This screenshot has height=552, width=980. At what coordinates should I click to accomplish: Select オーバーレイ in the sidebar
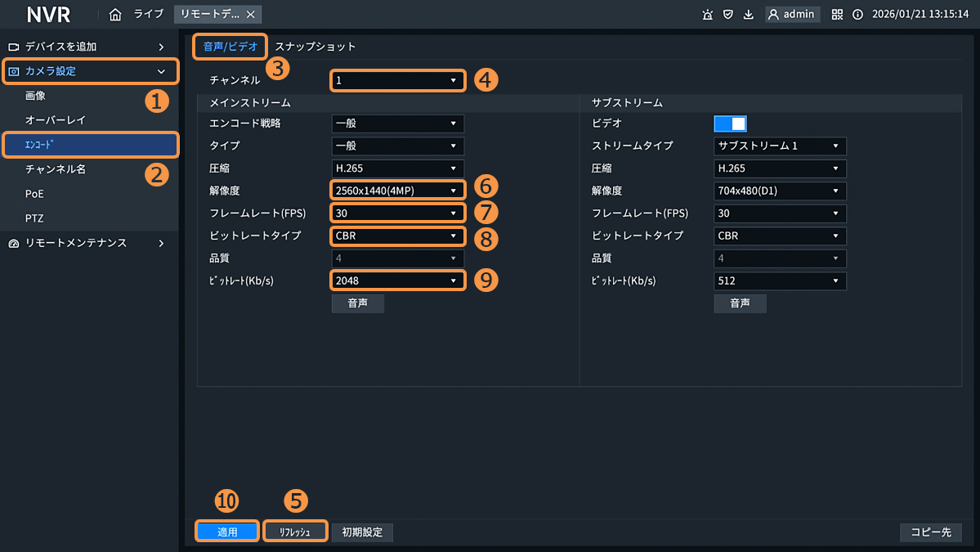click(x=56, y=120)
